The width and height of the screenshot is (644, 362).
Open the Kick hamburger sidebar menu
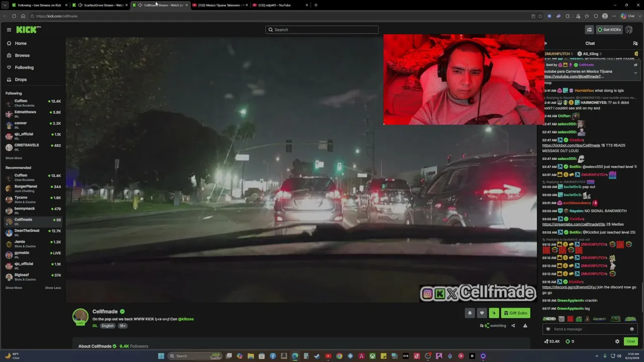[x=9, y=30]
